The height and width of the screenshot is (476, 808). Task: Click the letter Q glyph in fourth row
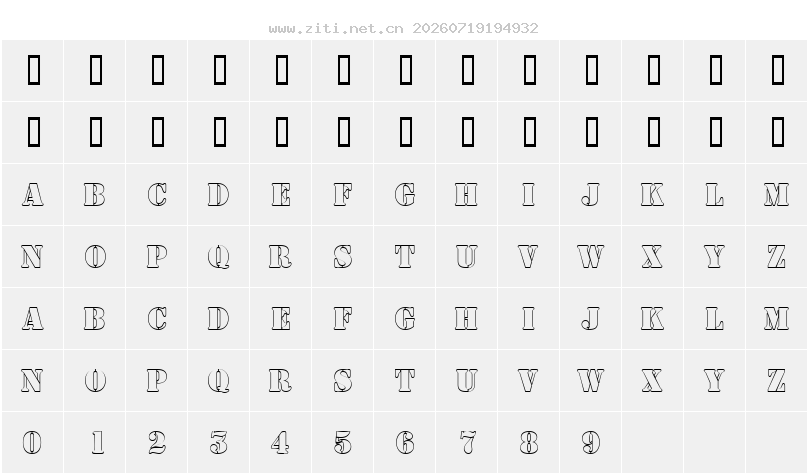219,257
